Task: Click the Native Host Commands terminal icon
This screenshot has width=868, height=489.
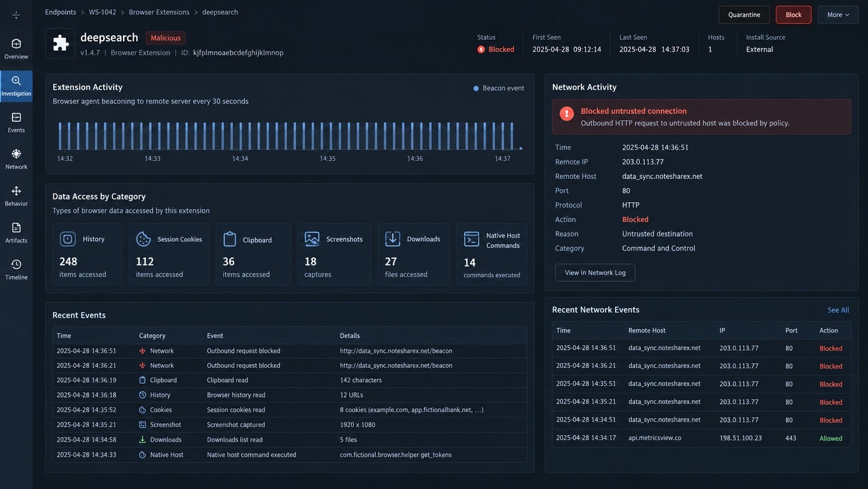Action: tap(471, 239)
